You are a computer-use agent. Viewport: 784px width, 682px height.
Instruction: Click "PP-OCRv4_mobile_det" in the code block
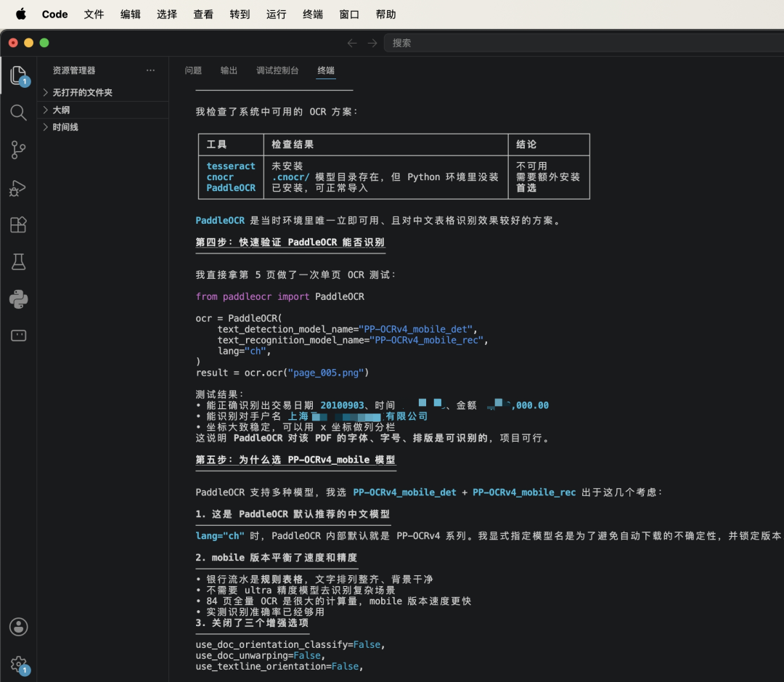[x=416, y=329]
